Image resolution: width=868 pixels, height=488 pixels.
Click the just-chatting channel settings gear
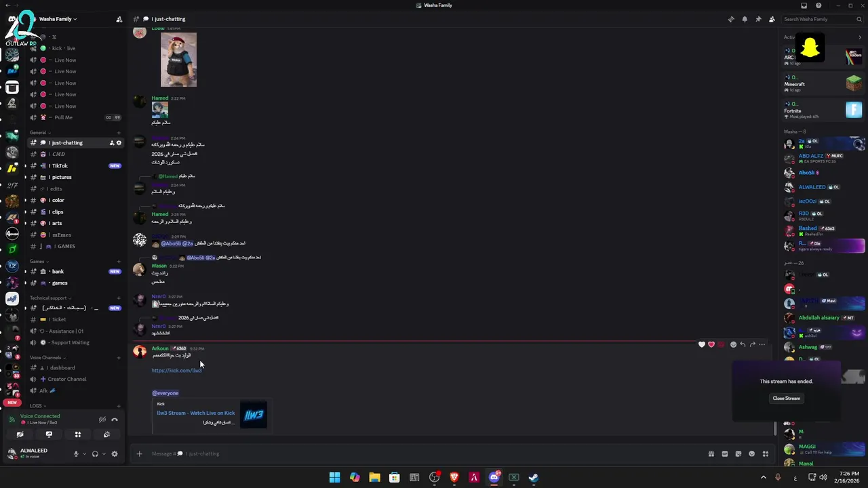tap(119, 143)
